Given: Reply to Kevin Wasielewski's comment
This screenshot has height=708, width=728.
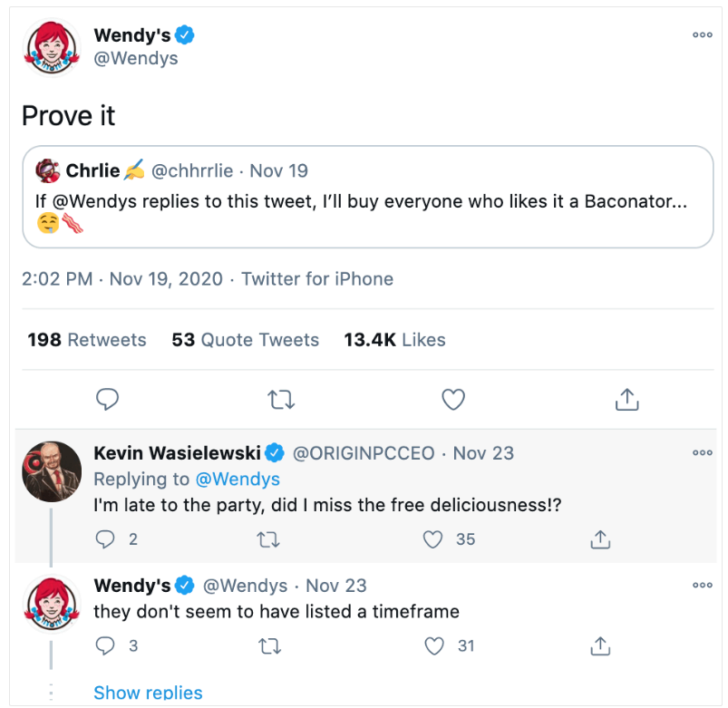Looking at the screenshot, I should click(x=105, y=539).
